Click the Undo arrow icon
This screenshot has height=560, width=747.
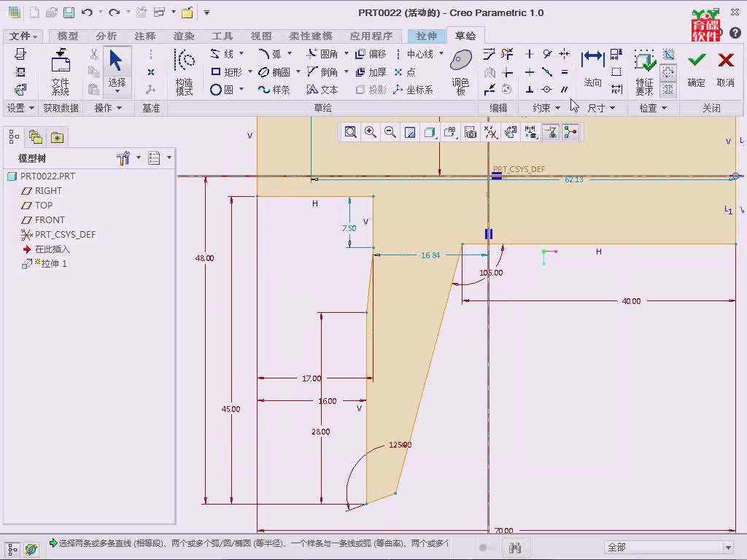tap(87, 13)
